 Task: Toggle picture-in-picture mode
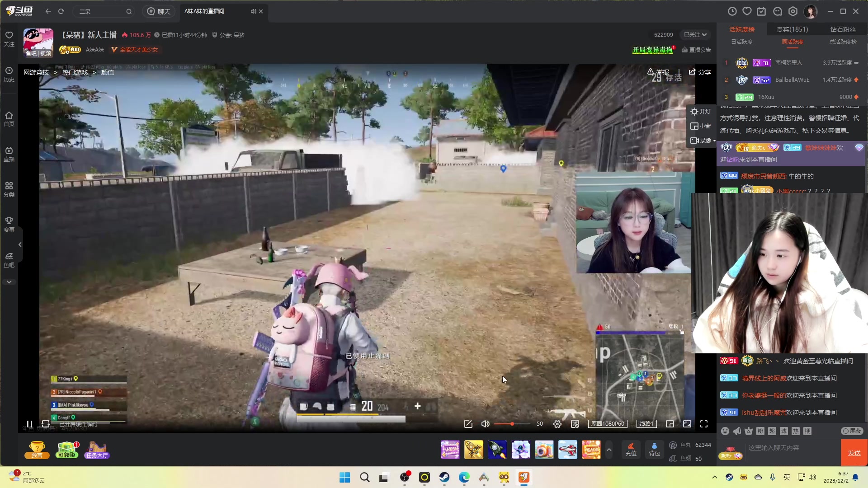tap(670, 424)
